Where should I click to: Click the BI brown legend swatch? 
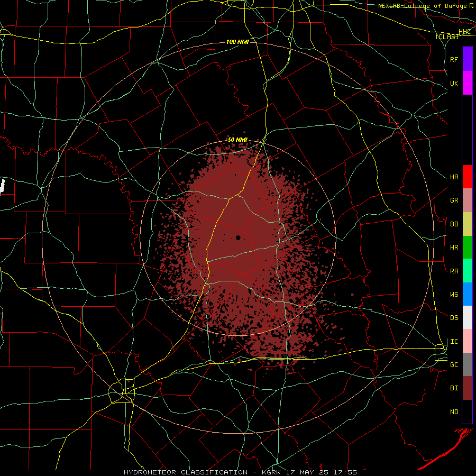(x=467, y=388)
